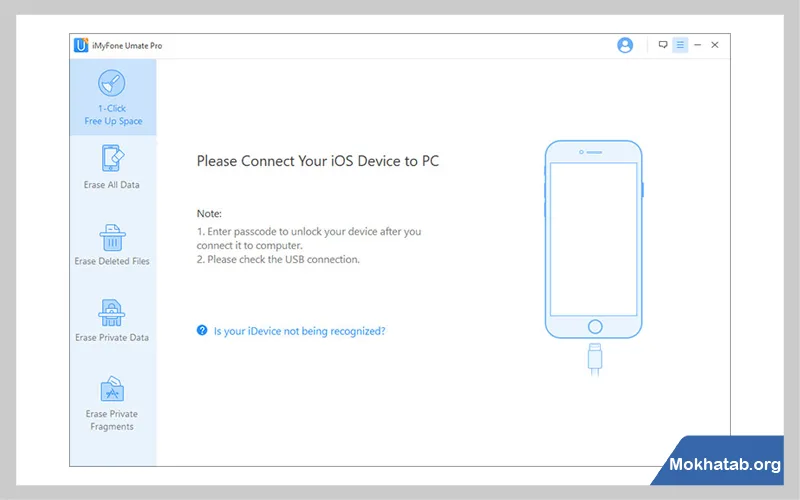Screen dimensions: 800x500
Task: Click the blue question mark help icon
Action: 202,330
